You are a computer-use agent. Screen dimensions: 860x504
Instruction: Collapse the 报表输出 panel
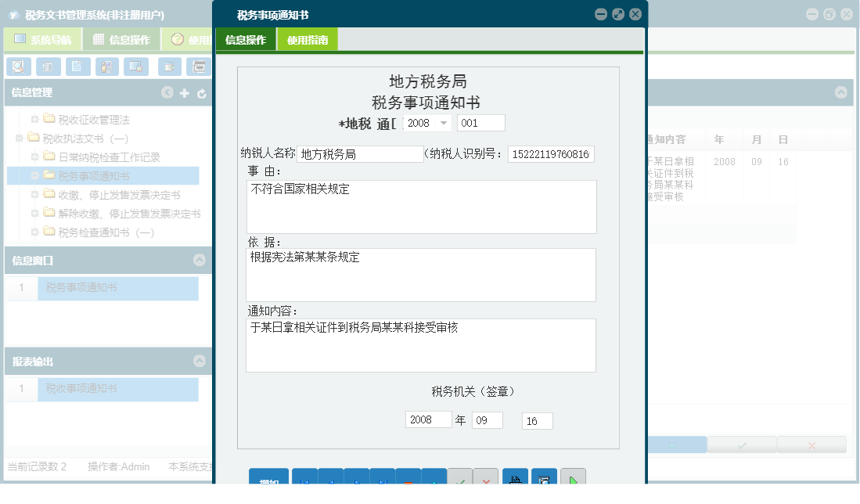coord(200,362)
